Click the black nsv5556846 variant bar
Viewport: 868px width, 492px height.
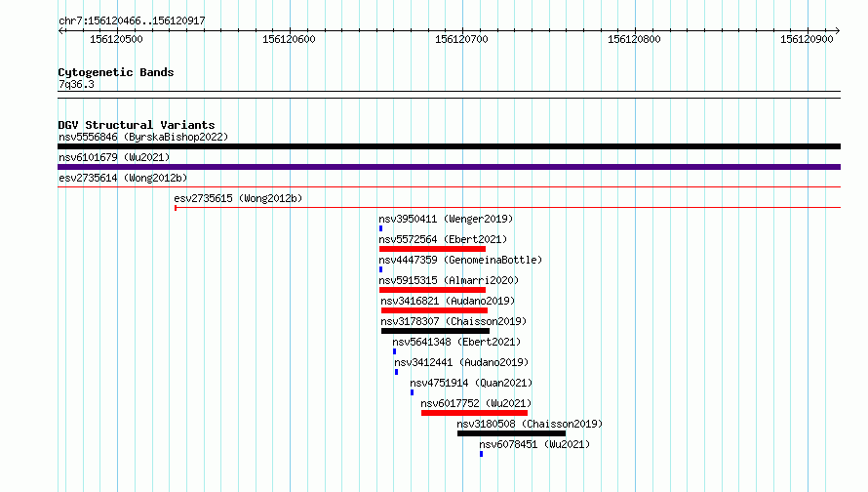coord(449,146)
